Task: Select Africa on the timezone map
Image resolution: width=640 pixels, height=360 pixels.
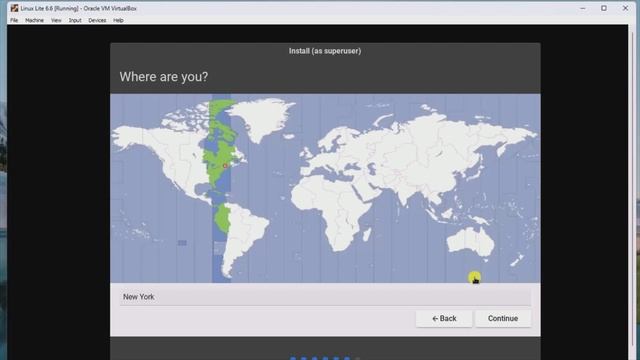Action: (331, 212)
